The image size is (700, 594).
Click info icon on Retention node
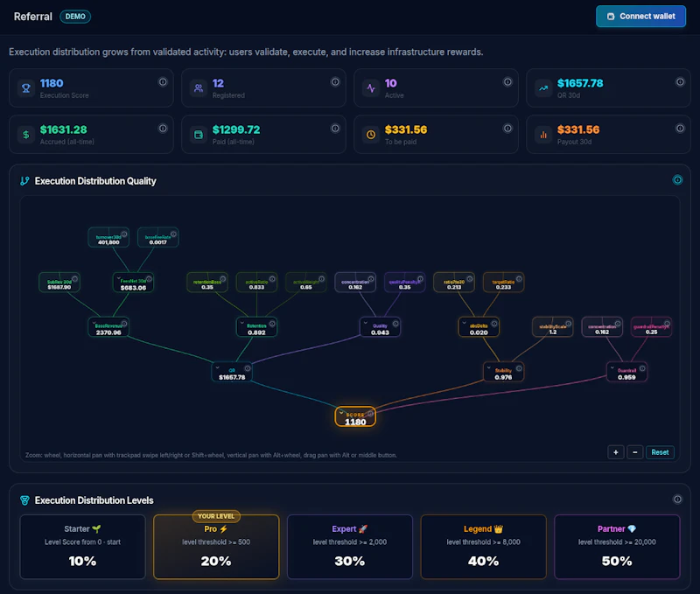tap(272, 324)
